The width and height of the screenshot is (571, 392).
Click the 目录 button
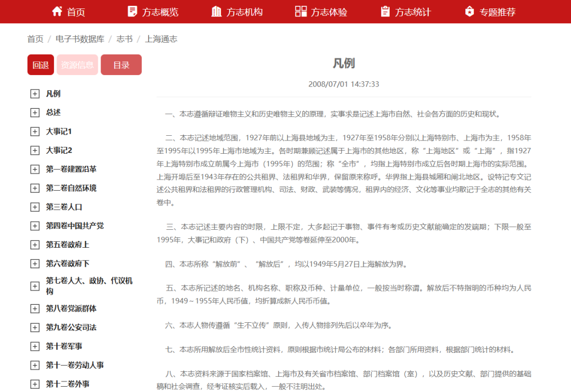pyautogui.click(x=121, y=65)
